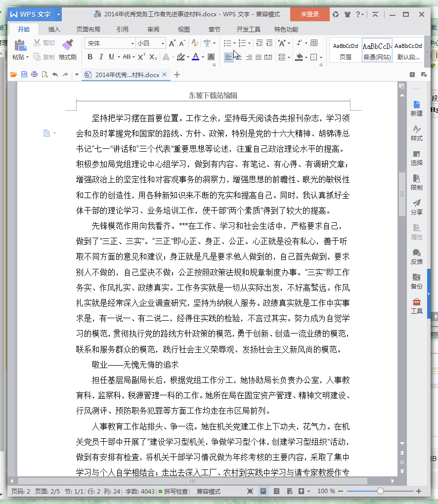This screenshot has height=504, width=438.
Task: Expand the 宋体 font name dropdown
Action: pyautogui.click(x=132, y=43)
